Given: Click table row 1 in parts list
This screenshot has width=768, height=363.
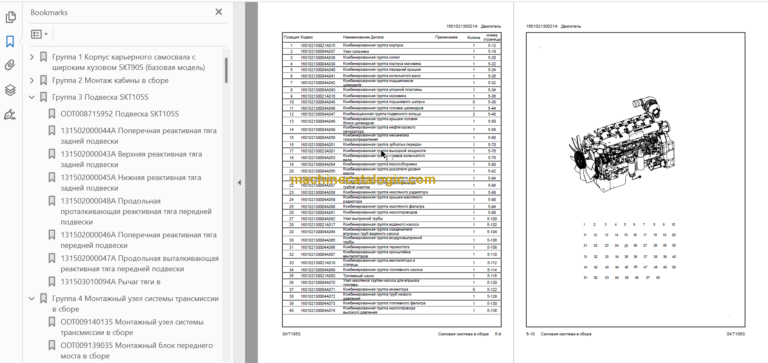Looking at the screenshot, I should (391, 45).
